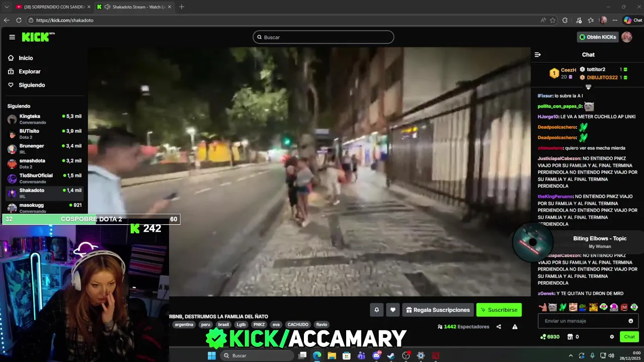Viewport: 644px width, 362px height.
Task: Click username HJorge10 in chat
Action: point(547,117)
